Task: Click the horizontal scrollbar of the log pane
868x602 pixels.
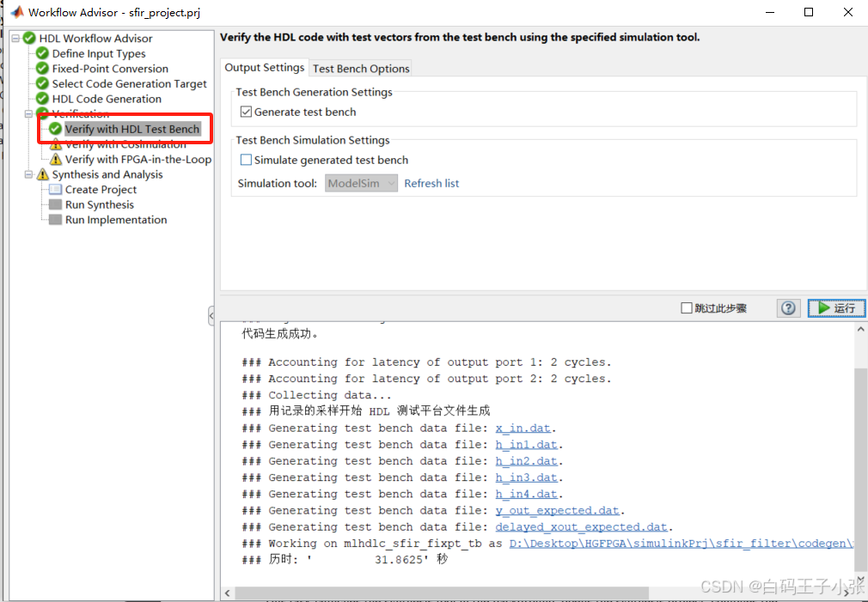Action: click(441, 593)
